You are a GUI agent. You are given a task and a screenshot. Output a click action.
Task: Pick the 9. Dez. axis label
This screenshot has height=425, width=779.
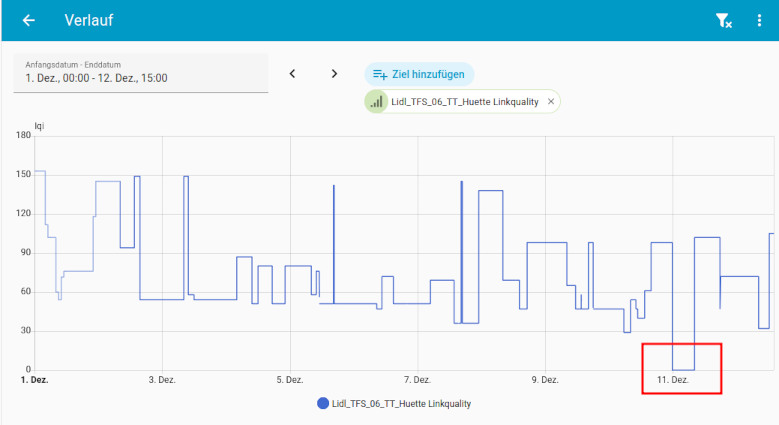(545, 380)
